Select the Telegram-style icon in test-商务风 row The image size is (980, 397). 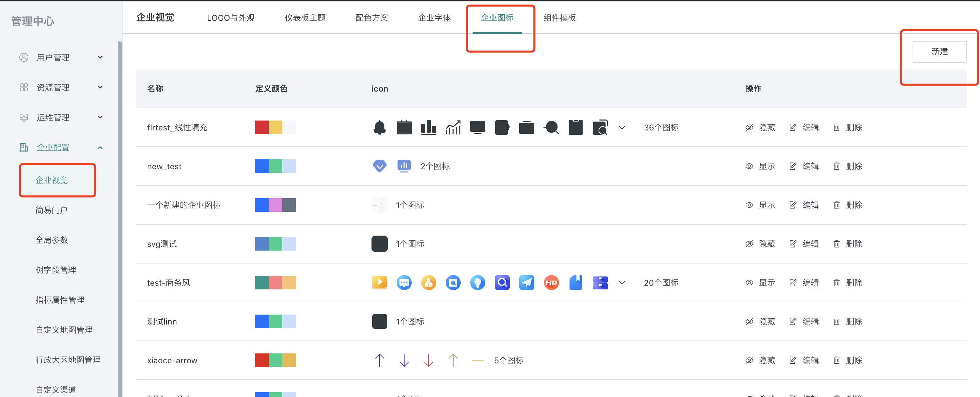point(526,283)
